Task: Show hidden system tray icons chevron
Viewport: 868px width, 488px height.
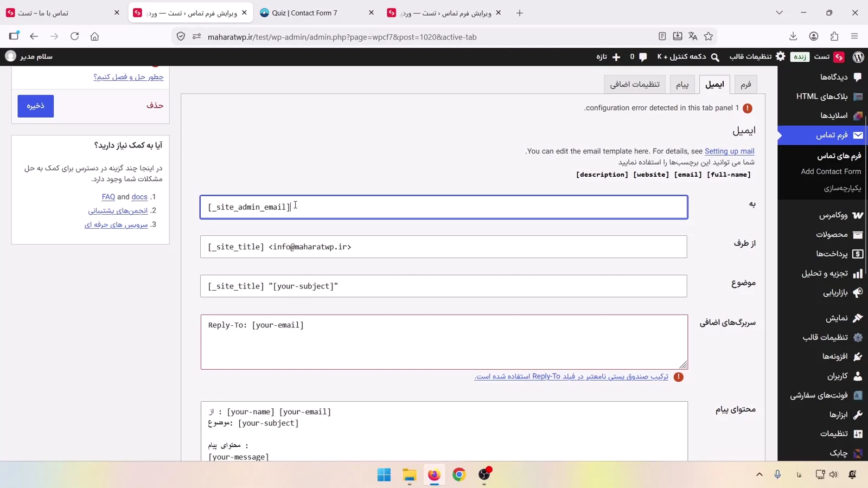Action: pos(759,474)
